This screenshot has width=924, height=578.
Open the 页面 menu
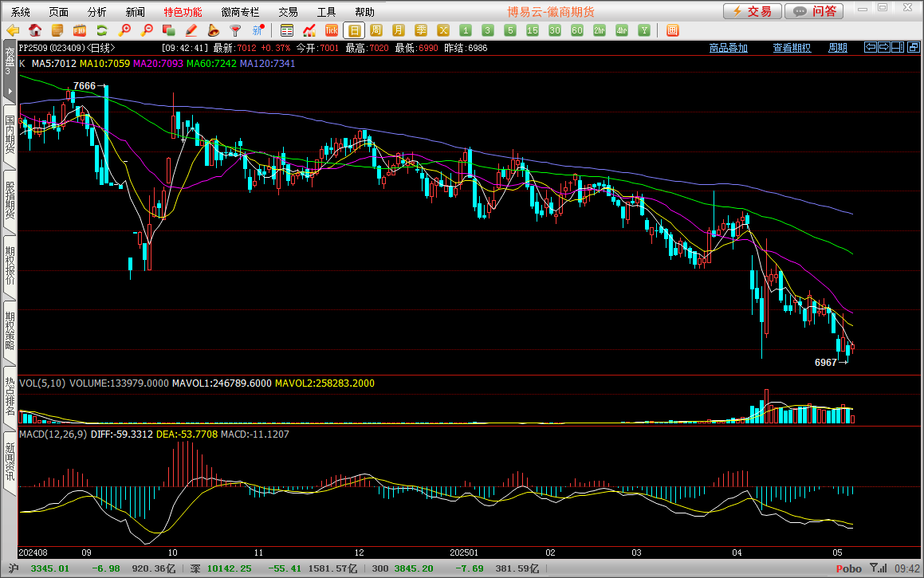click(59, 12)
